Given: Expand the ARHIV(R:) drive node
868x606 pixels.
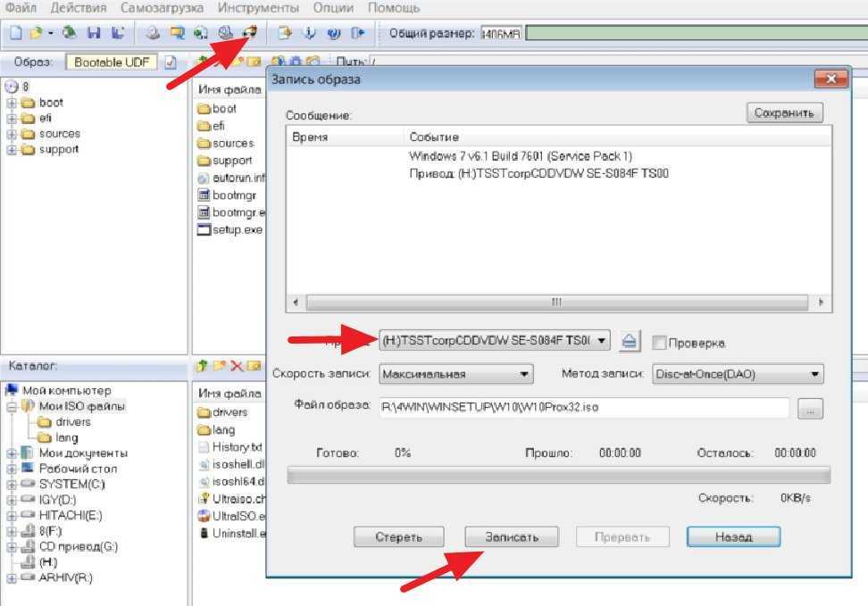Looking at the screenshot, I should coord(12,577).
